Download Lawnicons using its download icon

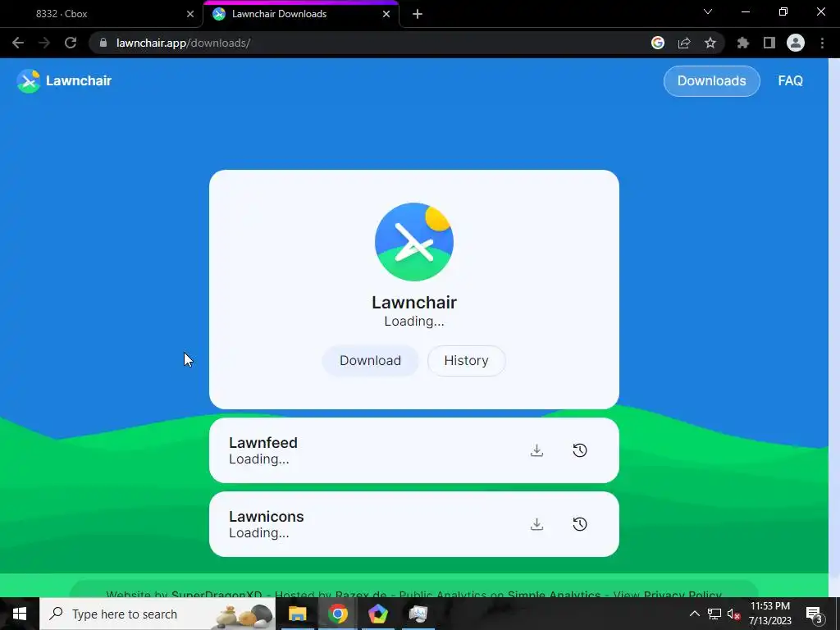pyautogui.click(x=536, y=524)
